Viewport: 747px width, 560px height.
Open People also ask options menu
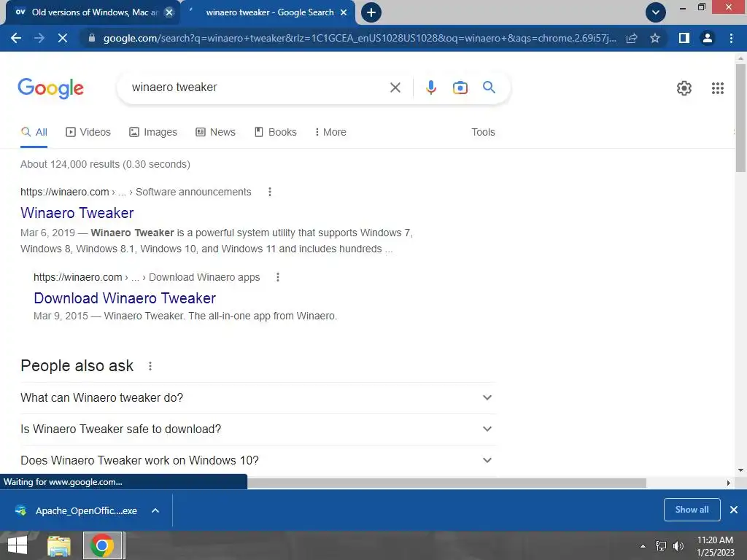pyautogui.click(x=150, y=366)
